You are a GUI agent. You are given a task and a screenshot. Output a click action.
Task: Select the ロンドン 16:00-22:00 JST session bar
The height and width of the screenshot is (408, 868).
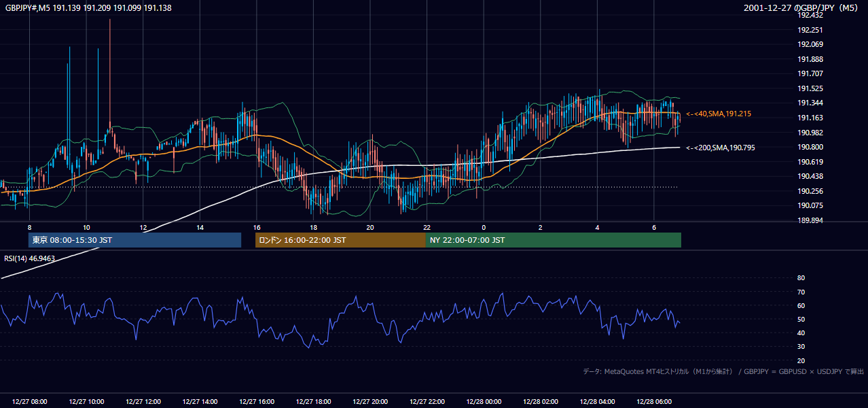click(x=340, y=240)
